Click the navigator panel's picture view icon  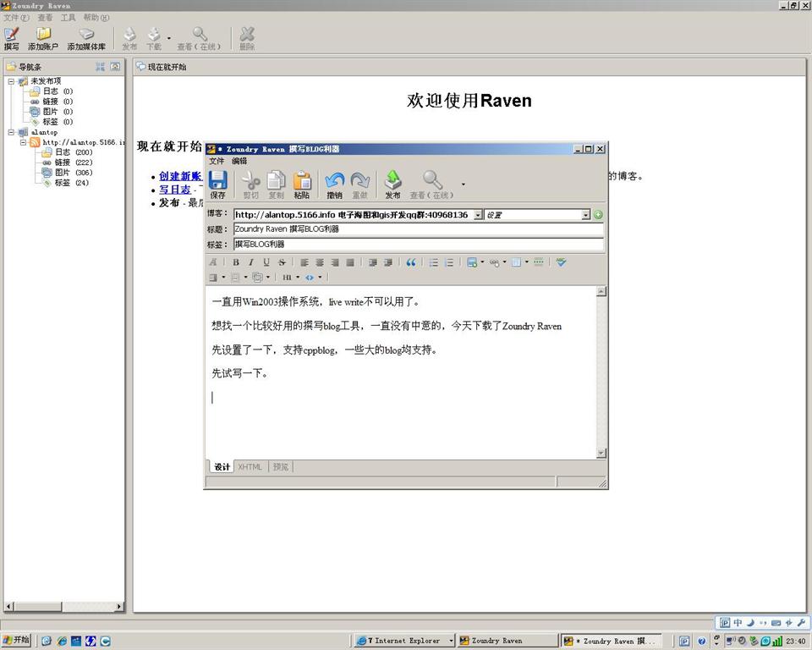[115, 66]
